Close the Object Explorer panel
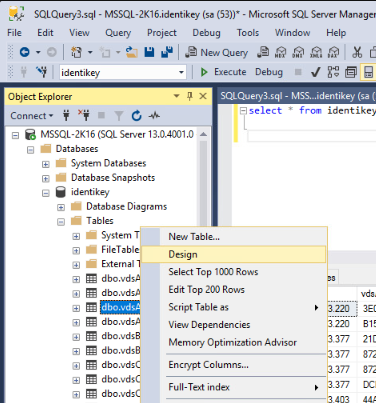 (203, 96)
